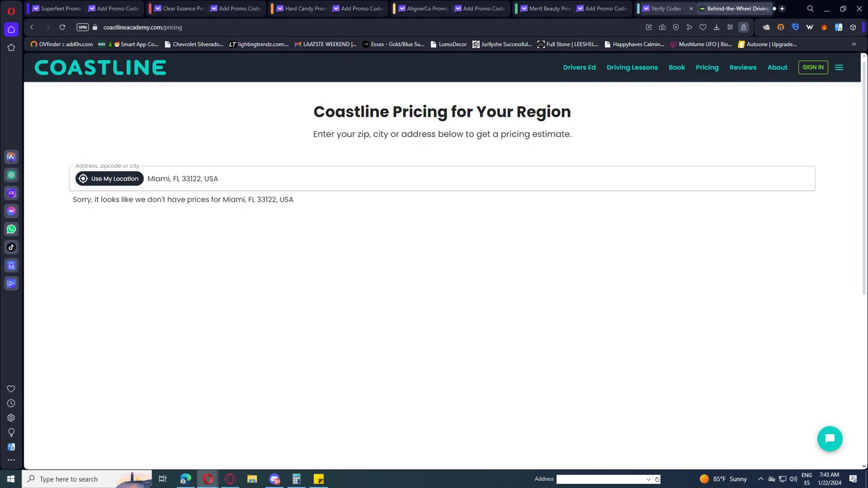Open the sidebar settings gear icon
This screenshot has height=488, width=868.
coord(11,417)
